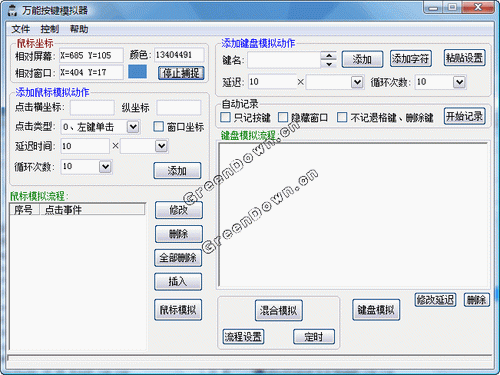Click the 混合模拟 button
Image resolution: width=500 pixels, height=375 pixels.
(x=279, y=311)
